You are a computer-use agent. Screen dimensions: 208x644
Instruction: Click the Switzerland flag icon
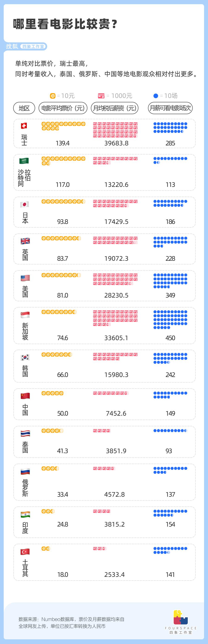coord(24,126)
